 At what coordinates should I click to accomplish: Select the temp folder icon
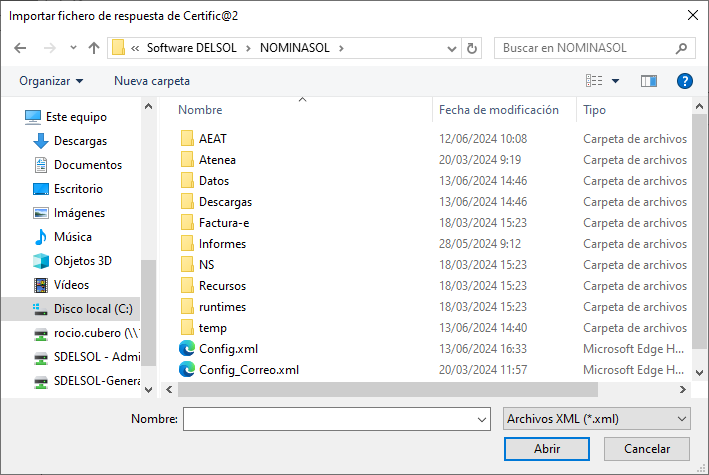coord(187,328)
